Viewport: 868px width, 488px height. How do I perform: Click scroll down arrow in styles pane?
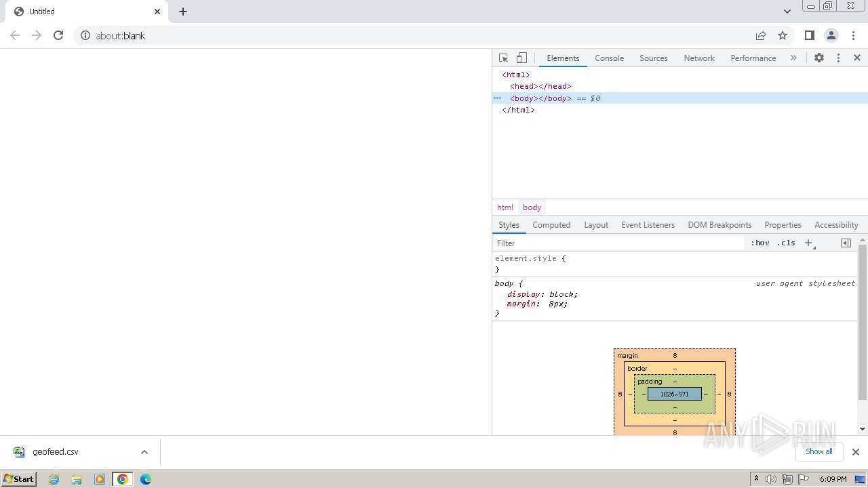tap(863, 429)
